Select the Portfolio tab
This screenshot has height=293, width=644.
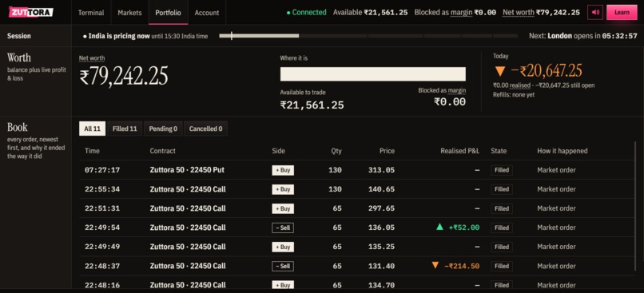[x=168, y=13]
